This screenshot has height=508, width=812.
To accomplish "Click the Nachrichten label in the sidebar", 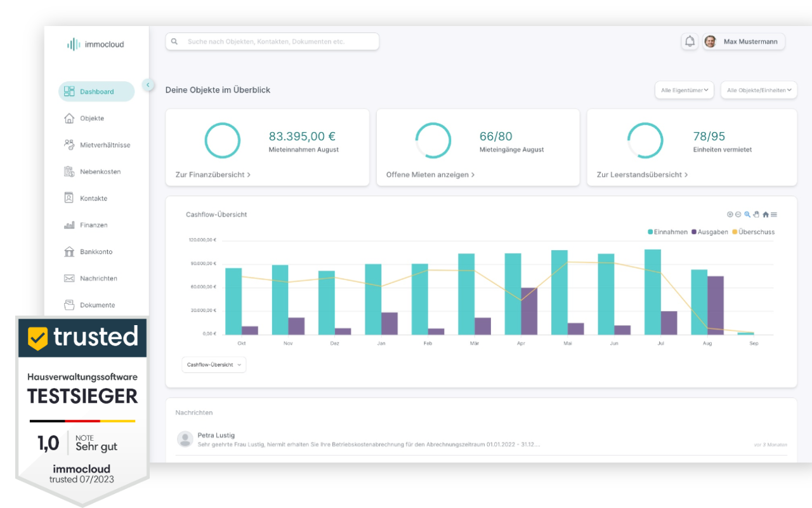I will 99,279.
